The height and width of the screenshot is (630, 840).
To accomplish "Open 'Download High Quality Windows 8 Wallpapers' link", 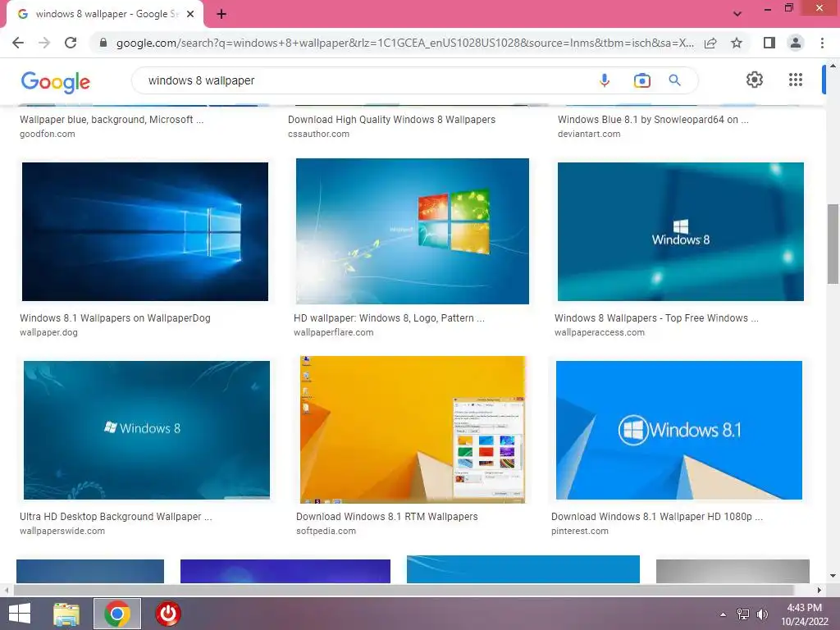I will pos(391,120).
